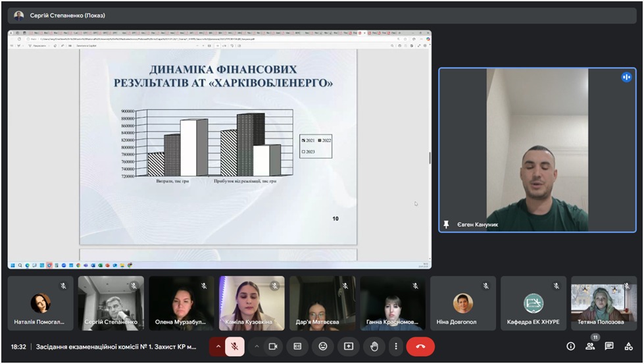Select Каміла Кузовкіна's participant thumbnail

[251, 303]
